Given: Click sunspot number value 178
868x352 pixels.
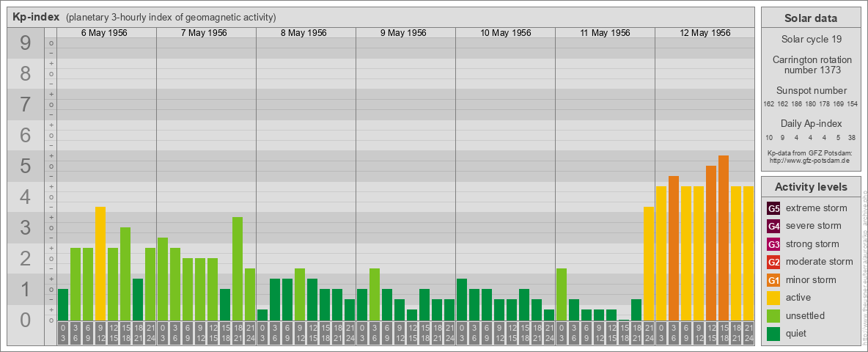Looking at the screenshot, I should pos(824,104).
